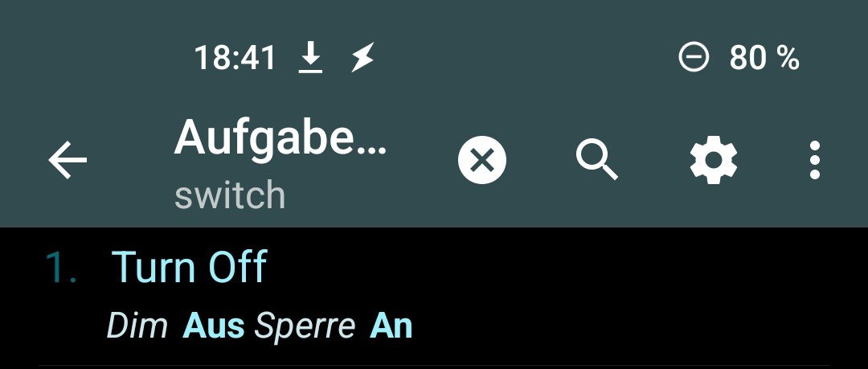
Task: Tap the circled X cancel icon
Action: [482, 160]
